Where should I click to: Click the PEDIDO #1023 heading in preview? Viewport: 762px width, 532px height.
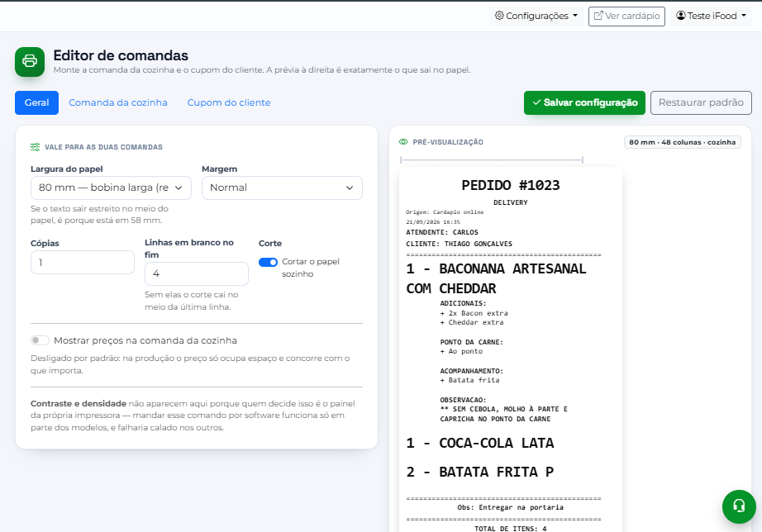pyautogui.click(x=511, y=185)
